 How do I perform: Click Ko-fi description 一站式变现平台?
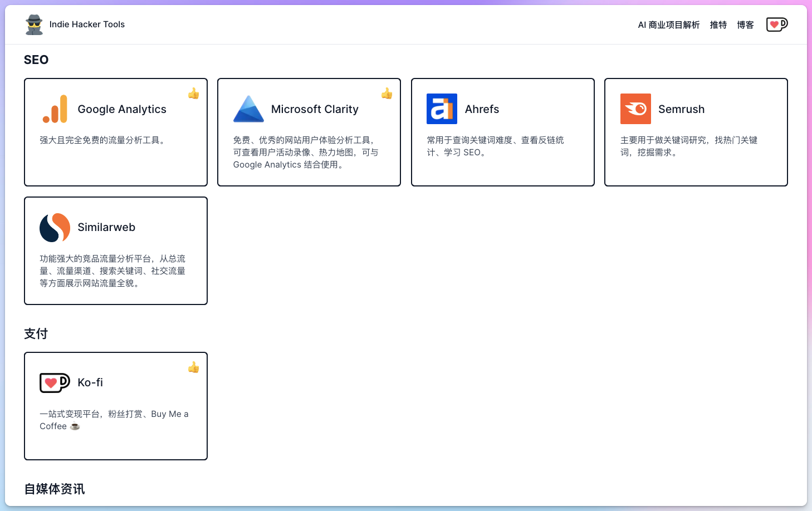pyautogui.click(x=114, y=420)
